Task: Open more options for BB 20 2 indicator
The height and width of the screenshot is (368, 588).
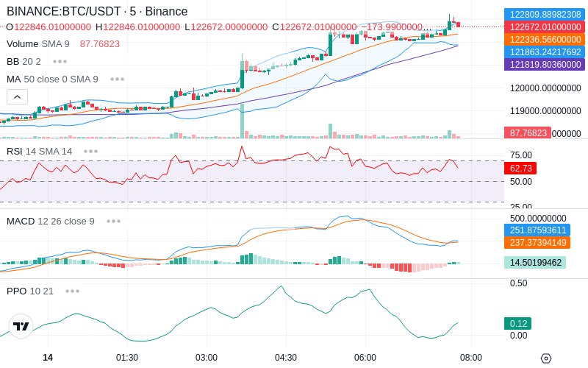Action: (x=60, y=61)
